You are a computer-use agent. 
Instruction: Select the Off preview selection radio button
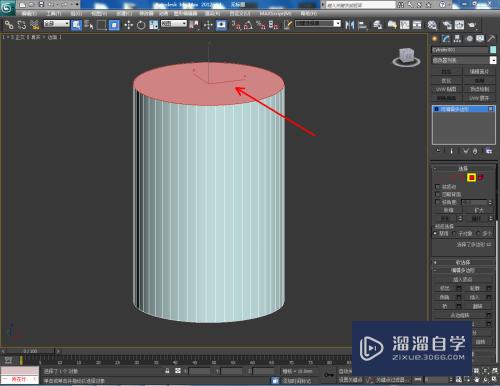click(x=435, y=233)
